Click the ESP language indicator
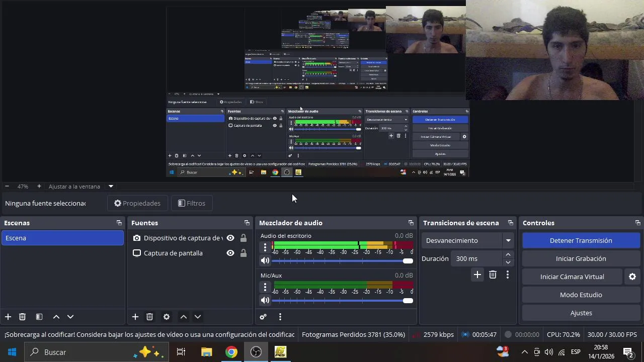The width and height of the screenshot is (644, 362). coord(576,352)
